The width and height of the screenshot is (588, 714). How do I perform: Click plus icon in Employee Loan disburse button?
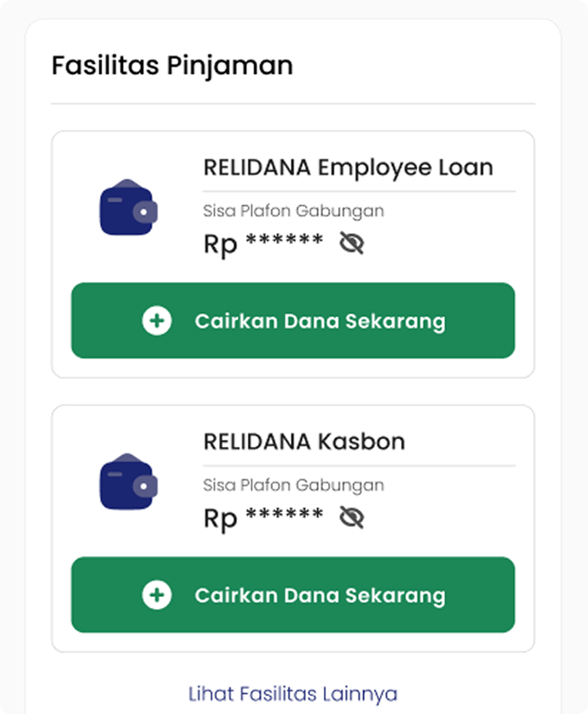157,321
